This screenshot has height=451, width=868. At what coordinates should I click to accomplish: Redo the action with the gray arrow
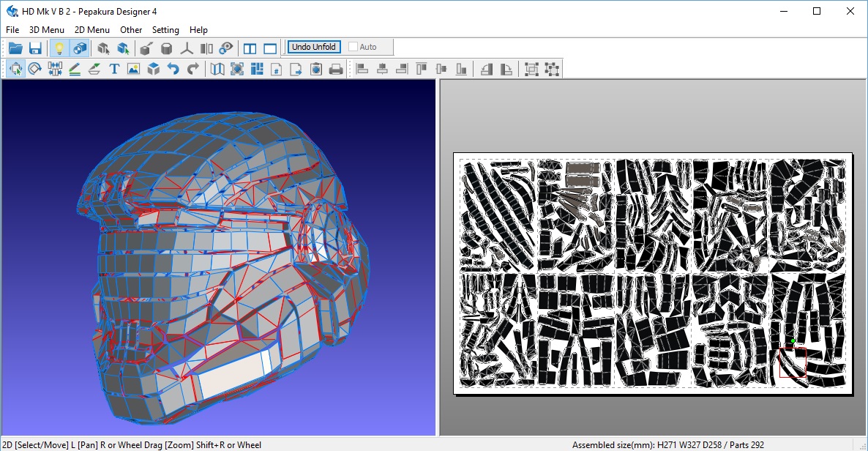pyautogui.click(x=192, y=69)
